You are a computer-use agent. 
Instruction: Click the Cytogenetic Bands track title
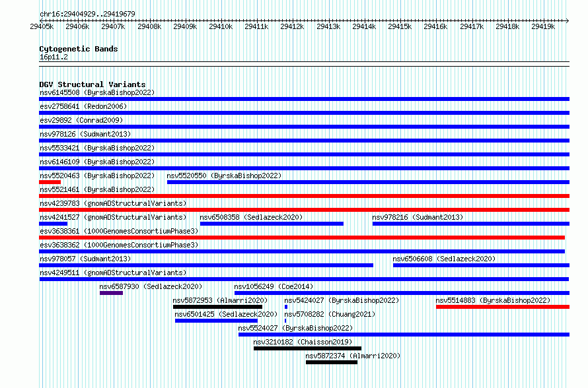[79, 49]
